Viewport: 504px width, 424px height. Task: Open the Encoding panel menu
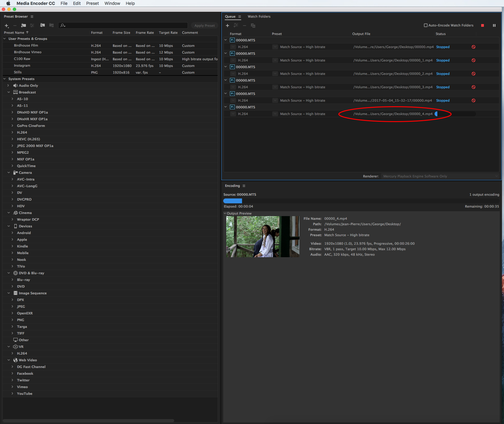244,186
